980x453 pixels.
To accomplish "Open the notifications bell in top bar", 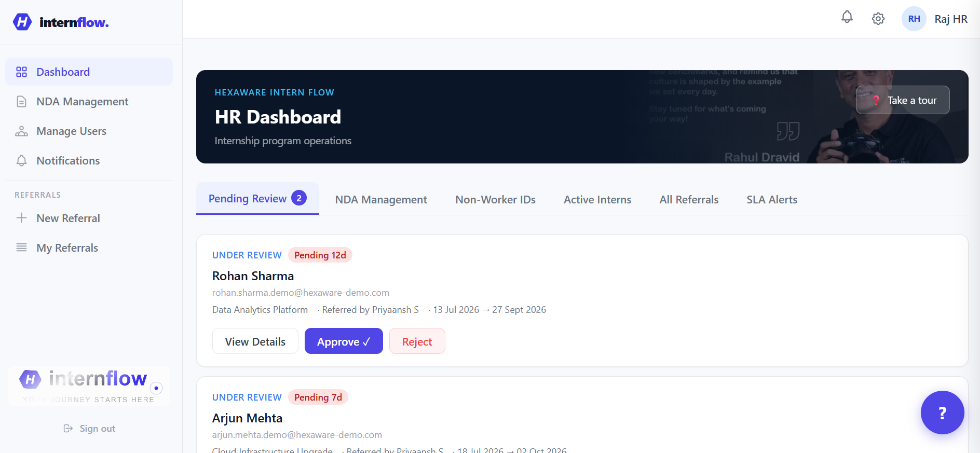I will pyautogui.click(x=847, y=18).
